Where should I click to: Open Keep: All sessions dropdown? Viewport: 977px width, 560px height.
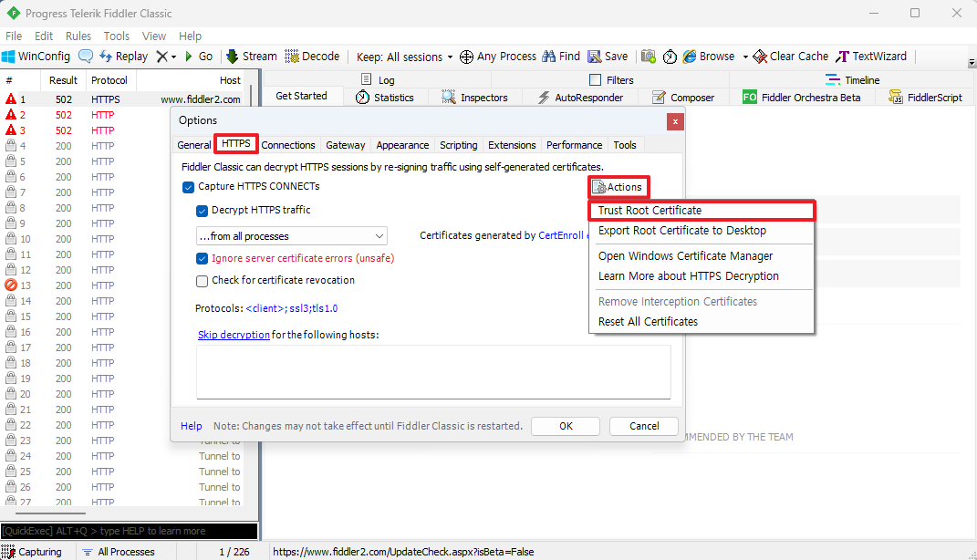pyautogui.click(x=404, y=57)
